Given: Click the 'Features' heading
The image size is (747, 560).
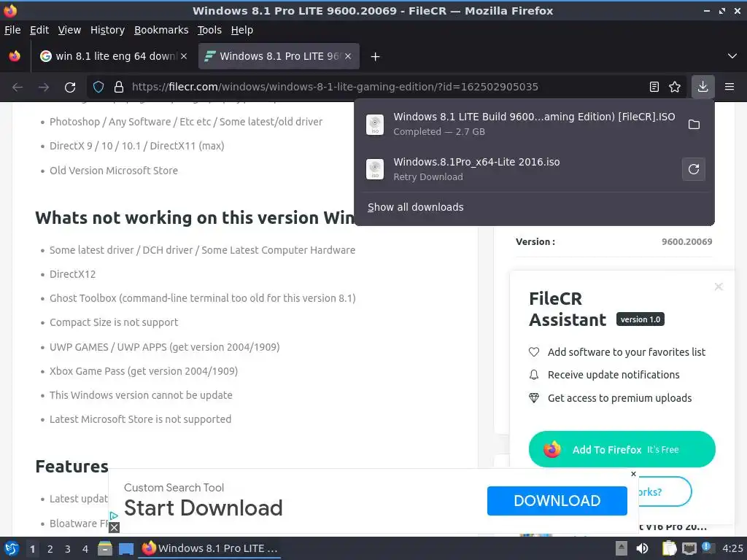Looking at the screenshot, I should coord(72,466).
